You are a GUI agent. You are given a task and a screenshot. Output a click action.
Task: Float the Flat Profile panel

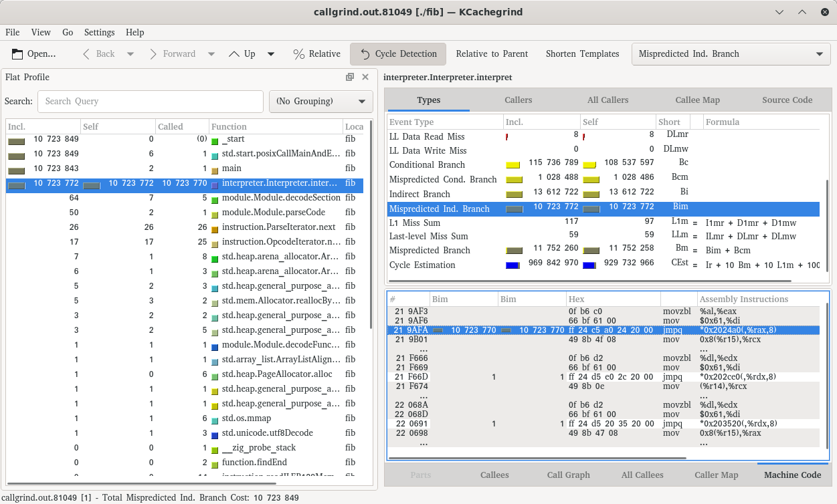350,78
